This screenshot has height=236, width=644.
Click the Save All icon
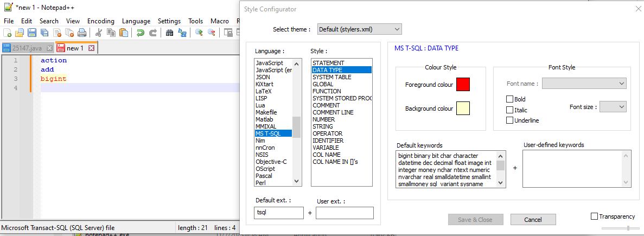pyautogui.click(x=44, y=33)
